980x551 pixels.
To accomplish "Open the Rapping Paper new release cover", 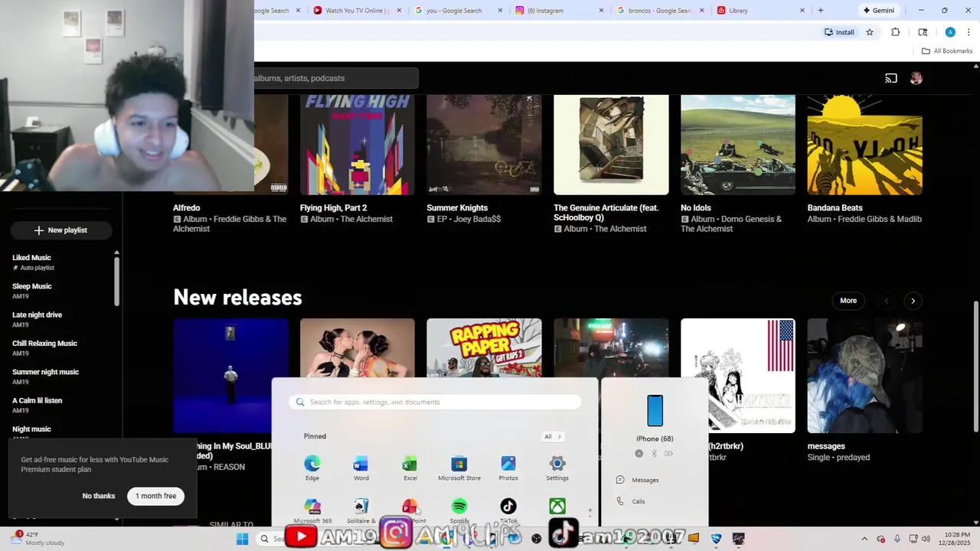I will pos(484,348).
